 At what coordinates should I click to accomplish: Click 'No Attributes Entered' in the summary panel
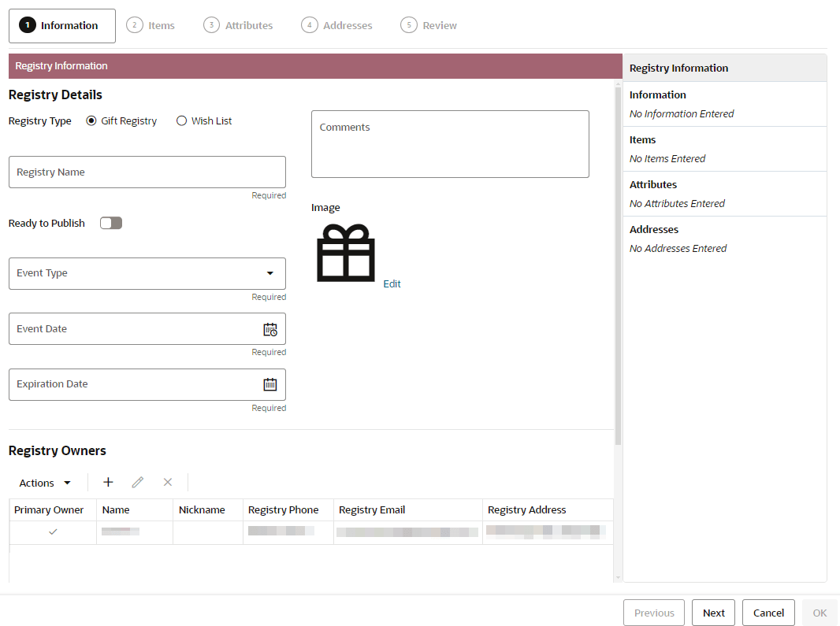[x=677, y=204]
